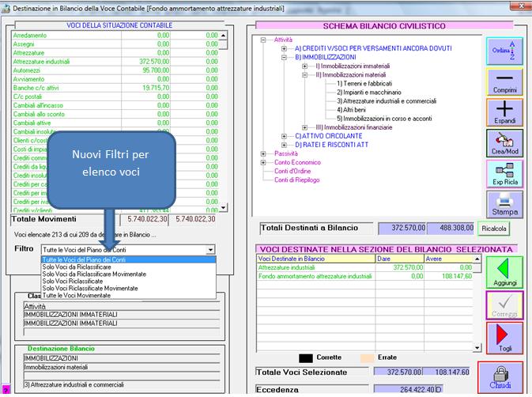
Task: Collapse the Attività tree node
Action: [263, 40]
